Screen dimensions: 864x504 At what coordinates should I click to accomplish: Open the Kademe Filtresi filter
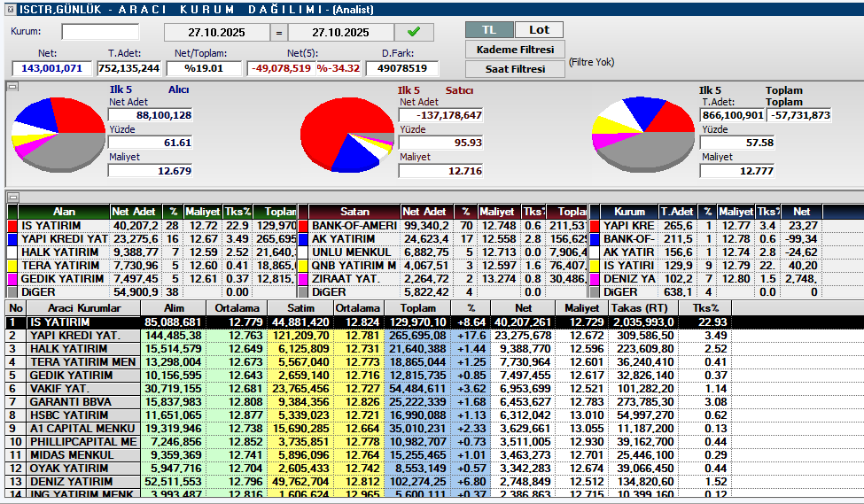pos(515,50)
